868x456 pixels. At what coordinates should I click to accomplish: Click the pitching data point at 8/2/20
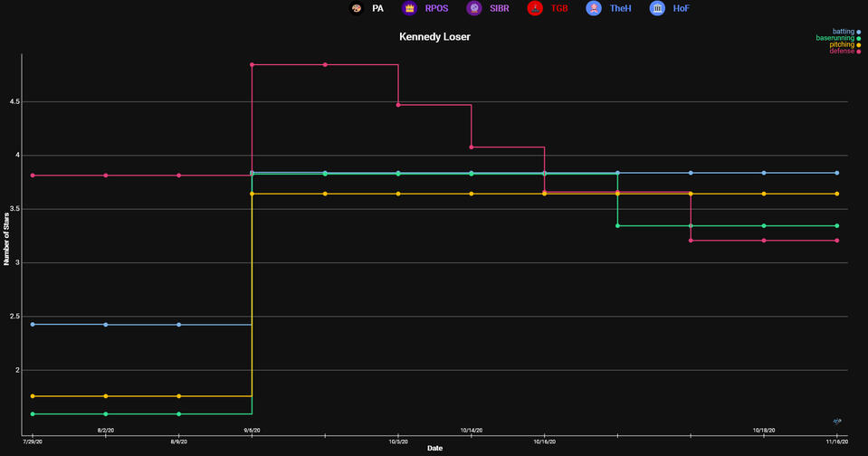[x=106, y=396]
